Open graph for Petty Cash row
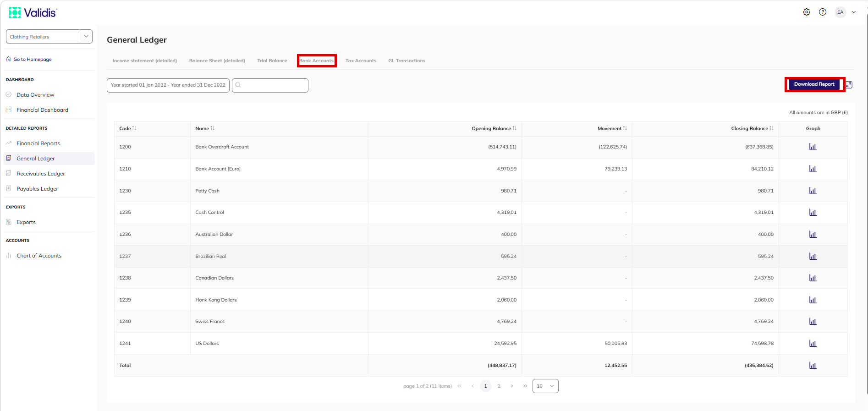Image resolution: width=868 pixels, height=411 pixels. coord(813,191)
